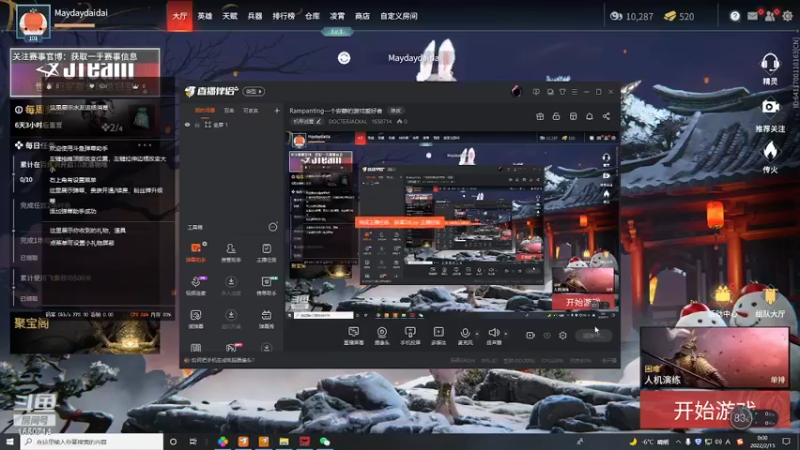
Task: Open the 传火 flame icon in game
Action: (770, 157)
